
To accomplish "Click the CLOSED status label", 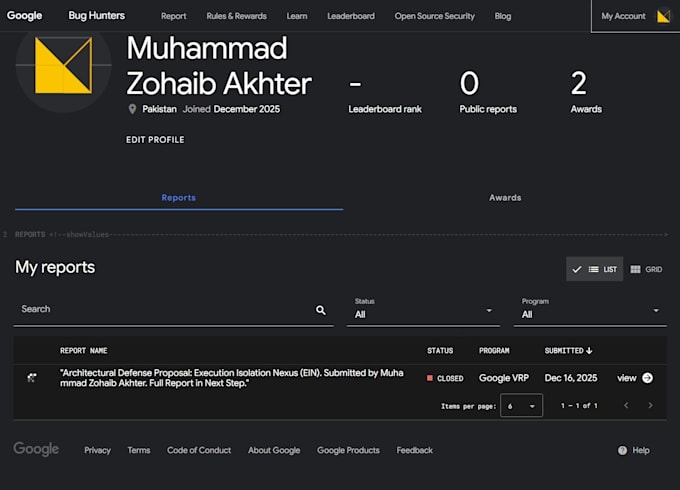I will 445,379.
